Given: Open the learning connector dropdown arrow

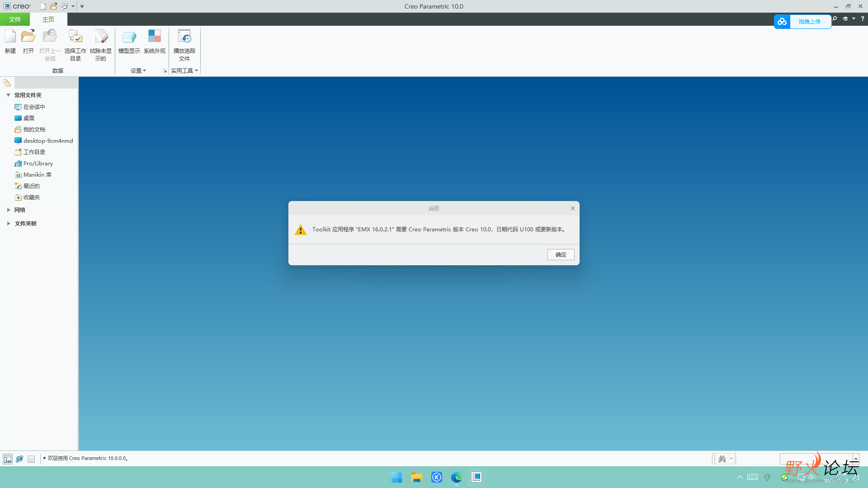Looking at the screenshot, I should tap(854, 19).
